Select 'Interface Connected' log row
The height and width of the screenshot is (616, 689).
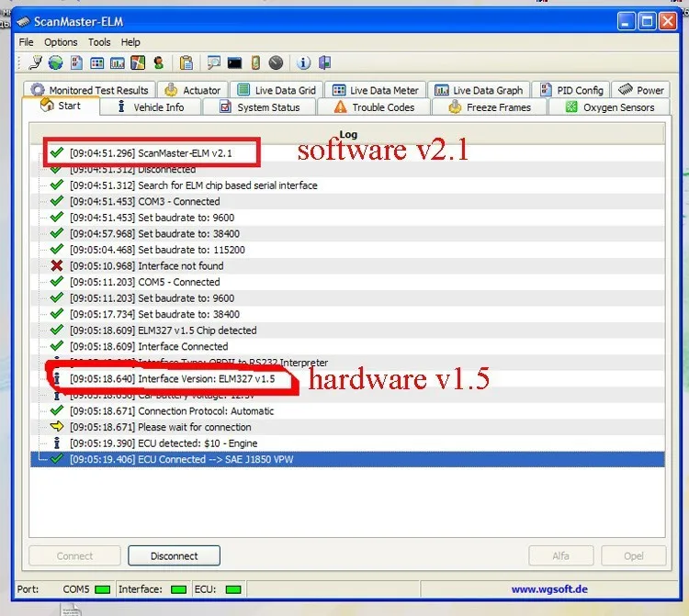point(347,346)
